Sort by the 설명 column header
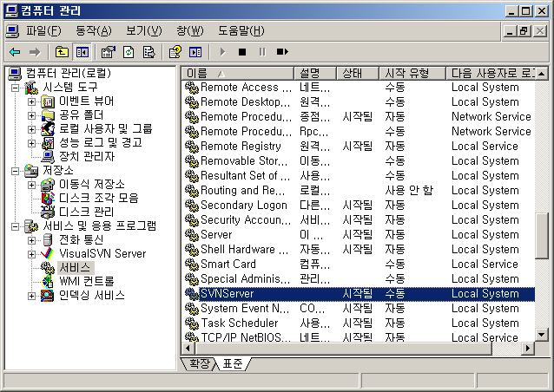Screen dimensions: 554x392 click(x=315, y=74)
